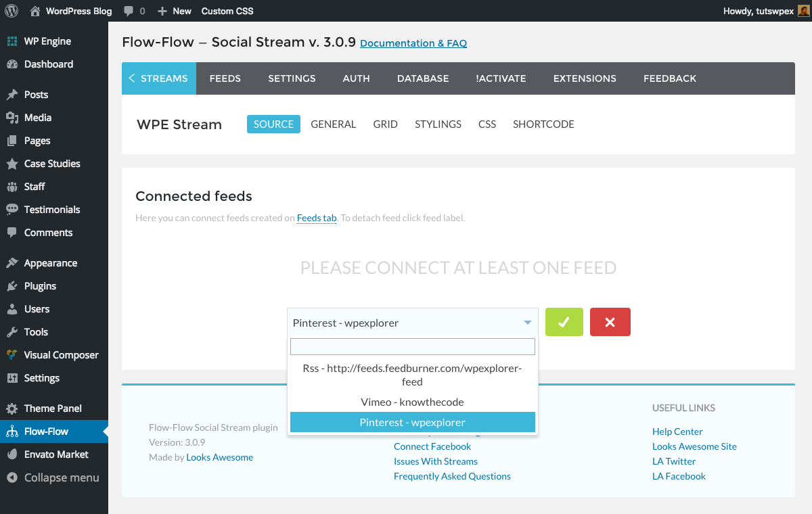Open the comments bubble in admin bar
812x514 pixels.
(128, 11)
